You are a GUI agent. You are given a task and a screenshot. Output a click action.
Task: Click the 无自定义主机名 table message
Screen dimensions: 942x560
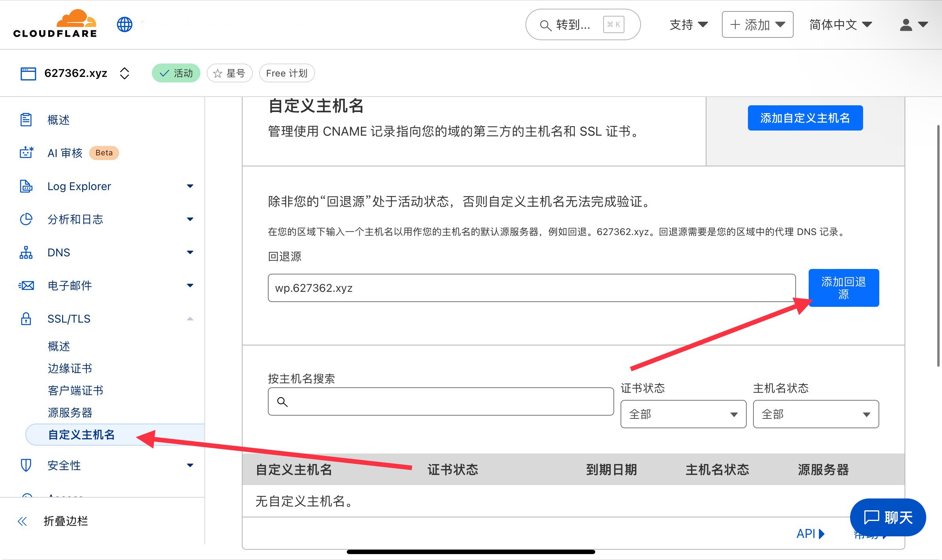pos(304,501)
